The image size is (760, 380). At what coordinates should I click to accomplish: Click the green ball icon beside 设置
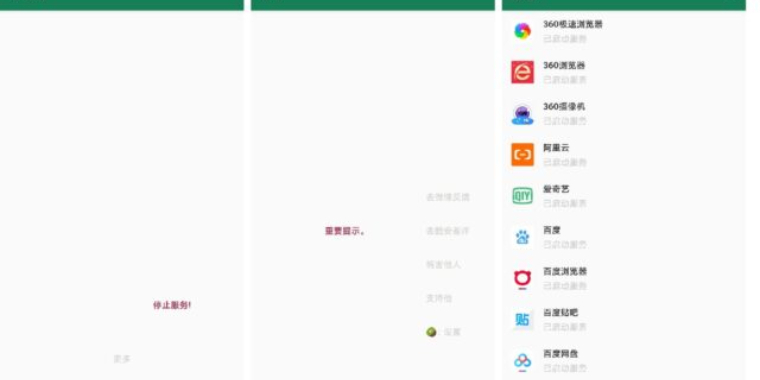click(x=431, y=332)
